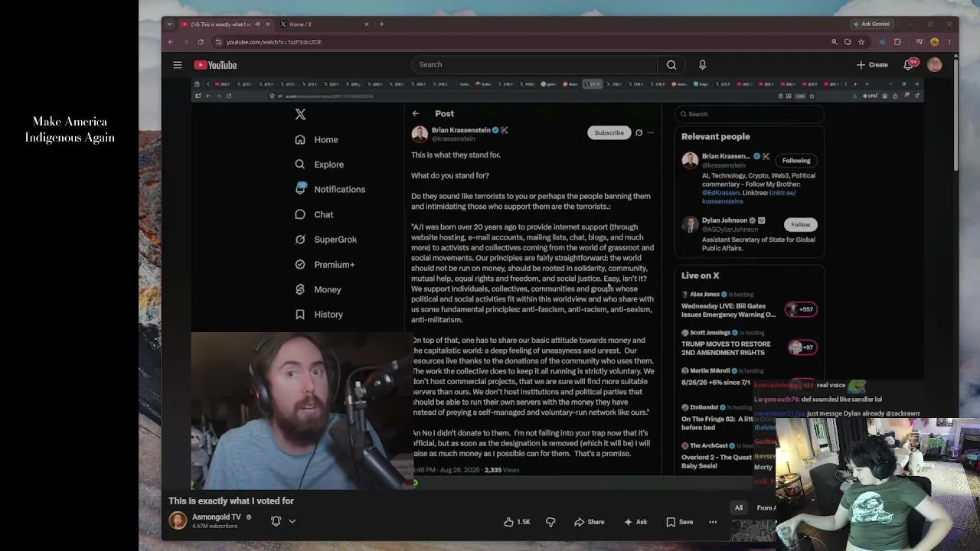Click the X search box
980x551 pixels.
tap(749, 114)
